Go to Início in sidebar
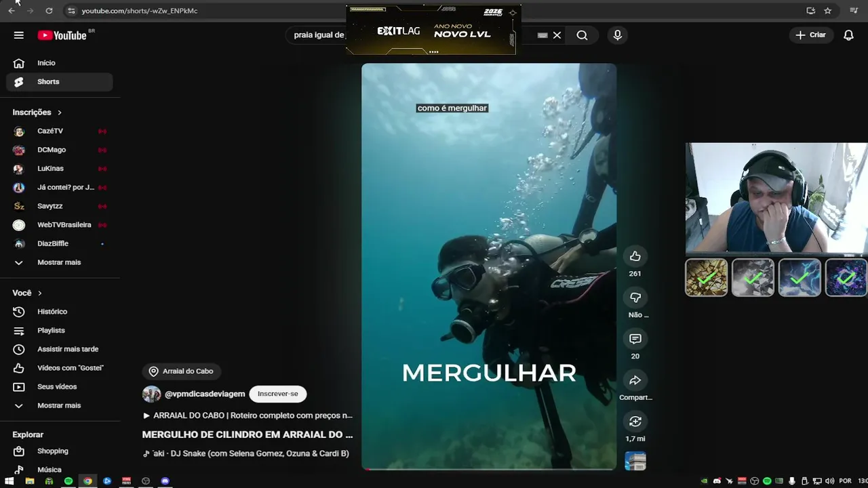The height and width of the screenshot is (488, 868). [x=60, y=63]
